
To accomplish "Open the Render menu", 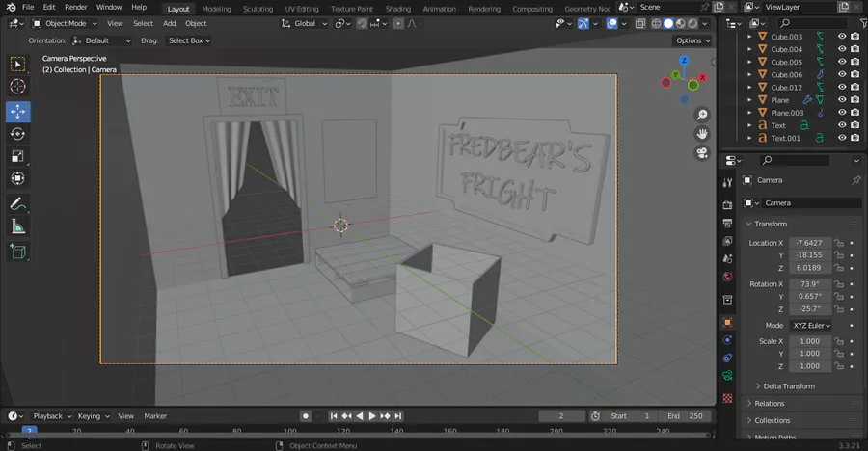I will coord(76,7).
